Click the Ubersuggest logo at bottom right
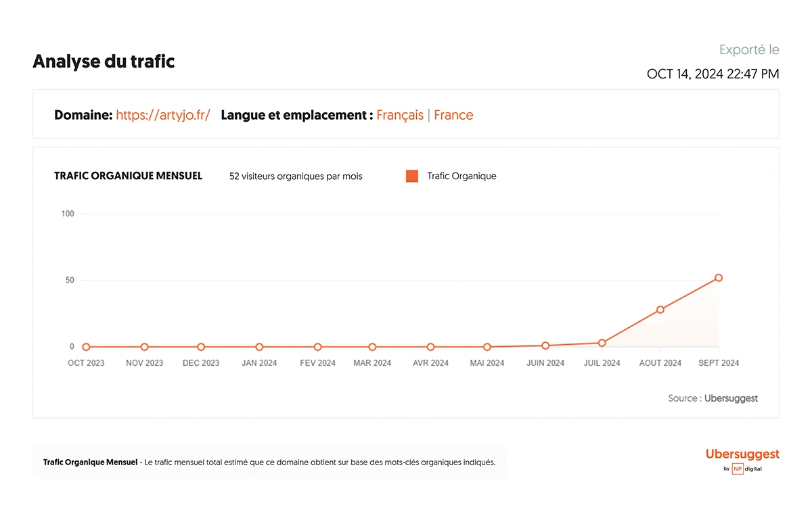Image resolution: width=812 pixels, height=524 pixels. point(742,454)
